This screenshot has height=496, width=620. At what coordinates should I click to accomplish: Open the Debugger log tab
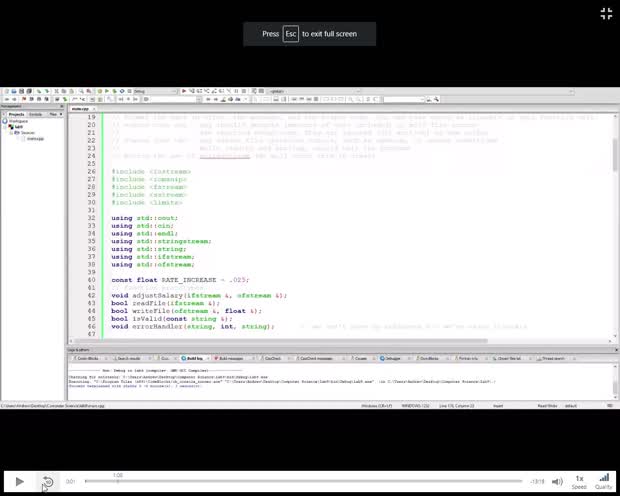[x=391, y=358]
